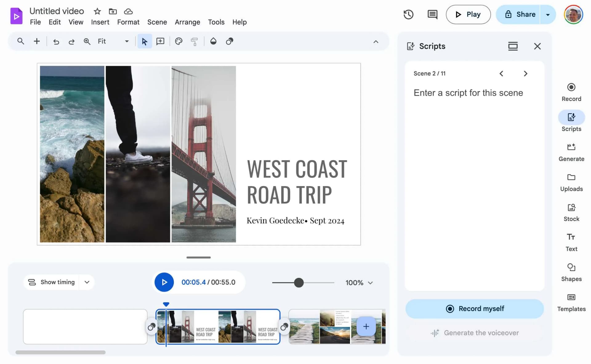Viewport: 591px width, 364px height.
Task: Open the Templates panel
Action: (x=571, y=302)
